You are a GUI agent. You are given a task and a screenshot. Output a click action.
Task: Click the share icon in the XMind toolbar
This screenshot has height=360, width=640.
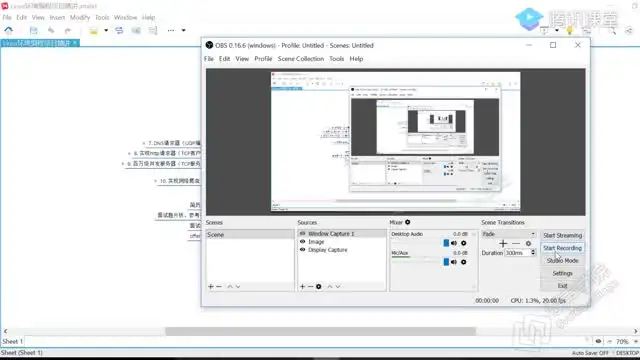point(629,30)
